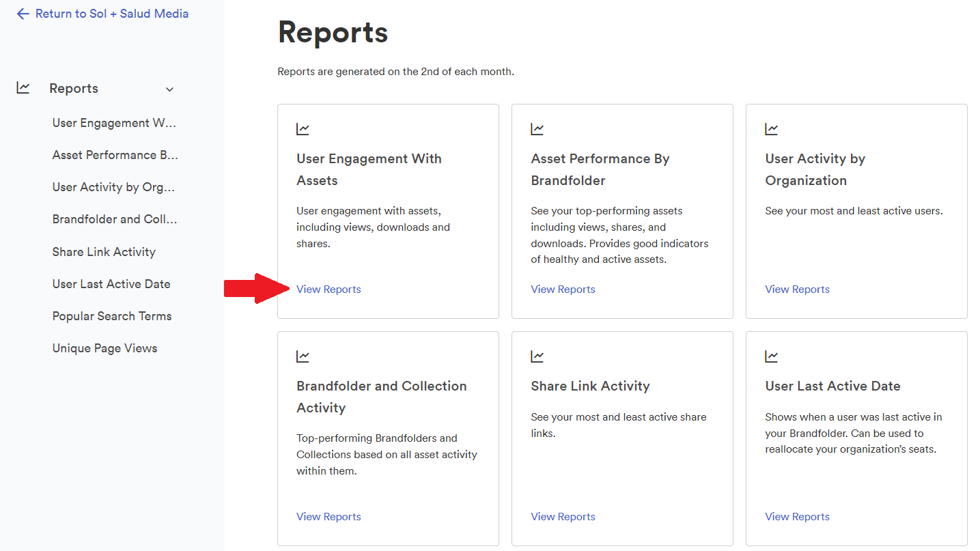Click the User Engagement With Assets card title
This screenshot has height=551, width=980.
tap(369, 169)
